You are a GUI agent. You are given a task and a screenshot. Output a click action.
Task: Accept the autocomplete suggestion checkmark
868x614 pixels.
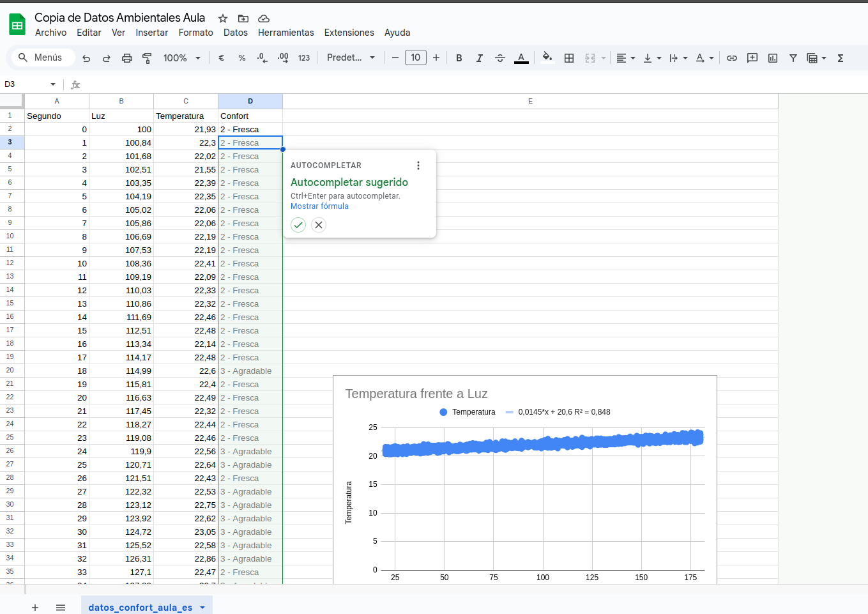298,225
